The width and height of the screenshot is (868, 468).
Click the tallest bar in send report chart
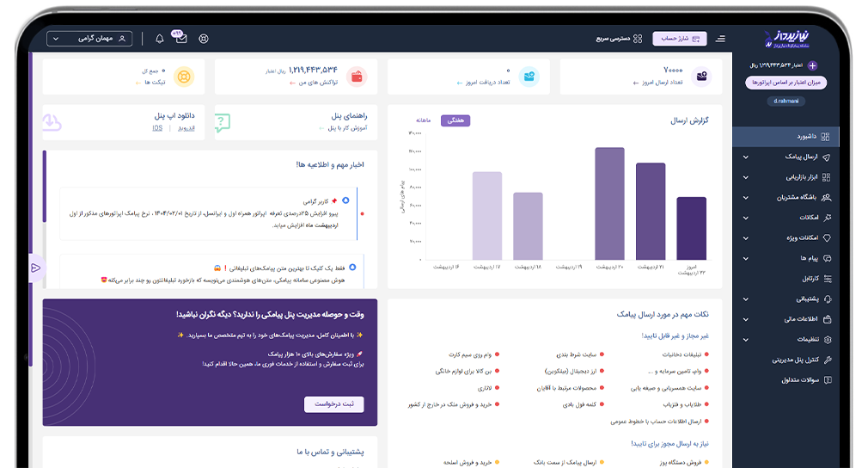tap(609, 203)
